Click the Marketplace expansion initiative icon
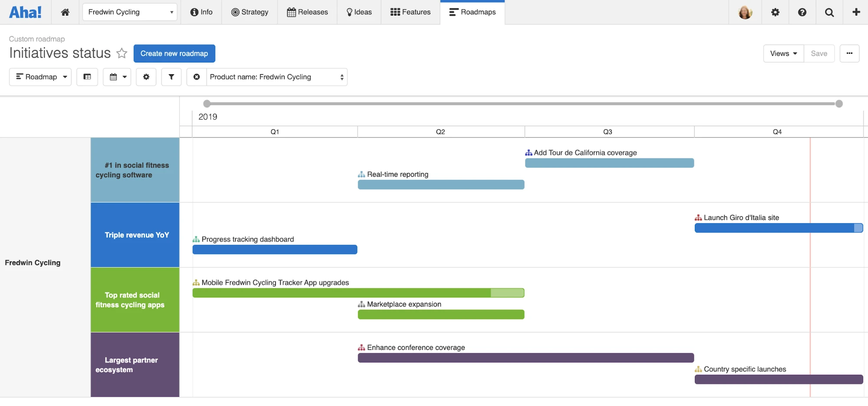 (361, 304)
